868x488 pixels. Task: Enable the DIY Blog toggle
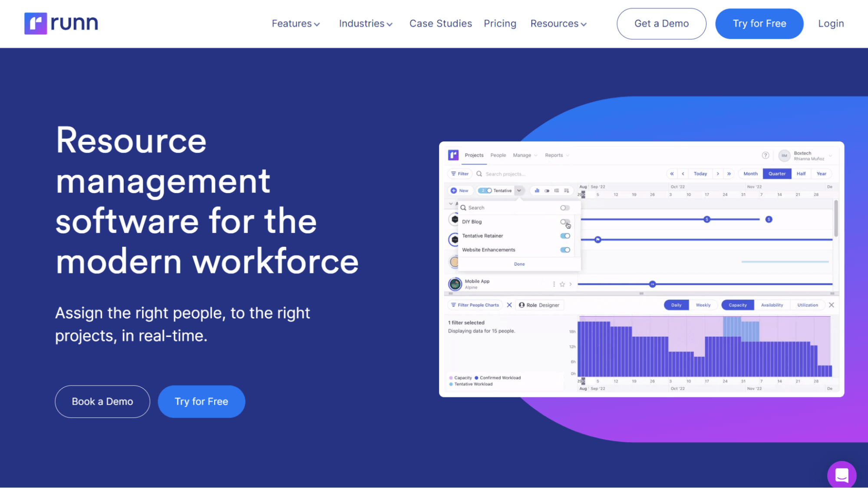(x=565, y=222)
